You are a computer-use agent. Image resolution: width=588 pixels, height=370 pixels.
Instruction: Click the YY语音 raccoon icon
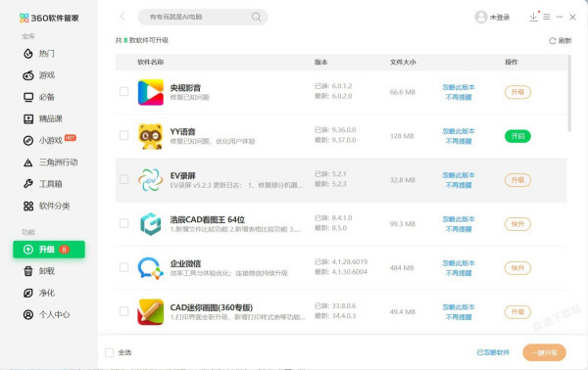pos(150,136)
